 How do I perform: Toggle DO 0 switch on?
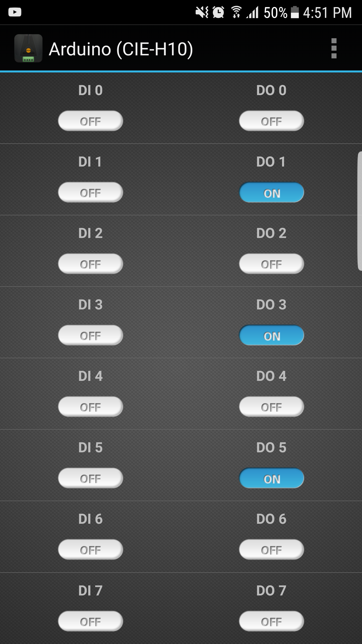click(271, 121)
